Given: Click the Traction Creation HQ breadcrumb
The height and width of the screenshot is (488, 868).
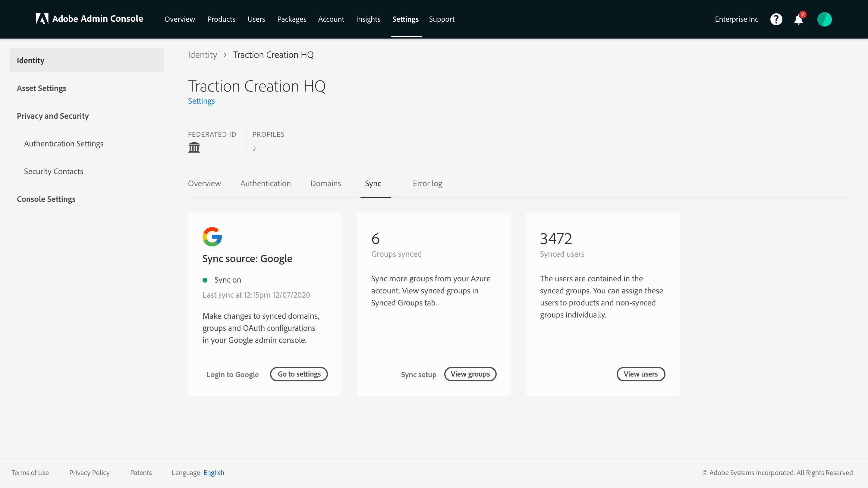Looking at the screenshot, I should [x=273, y=55].
